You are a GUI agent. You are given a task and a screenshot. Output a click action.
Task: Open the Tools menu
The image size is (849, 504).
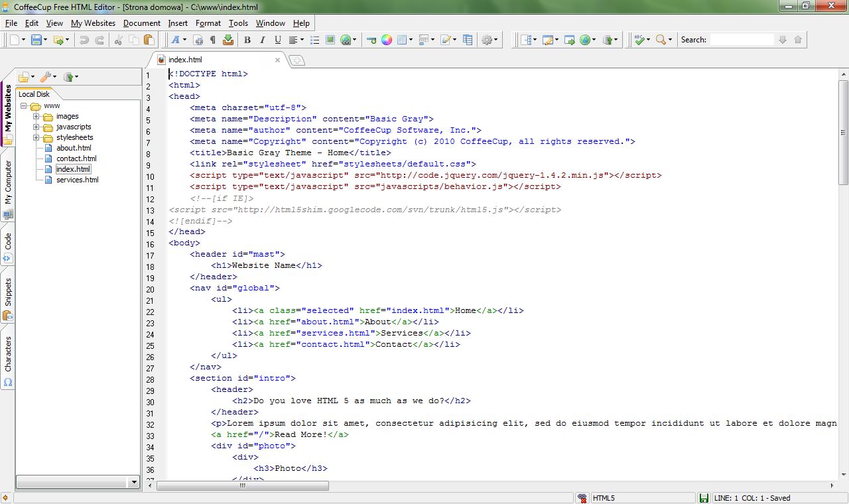(238, 23)
